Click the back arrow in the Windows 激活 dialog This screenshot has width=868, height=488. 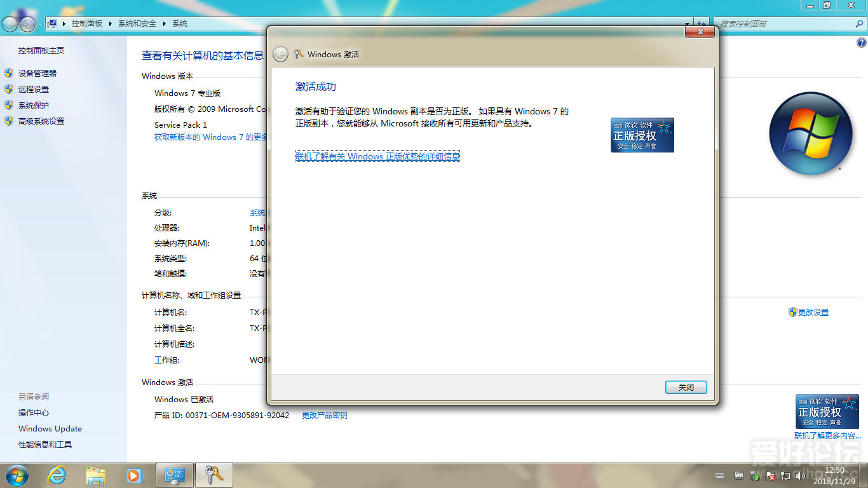[280, 55]
